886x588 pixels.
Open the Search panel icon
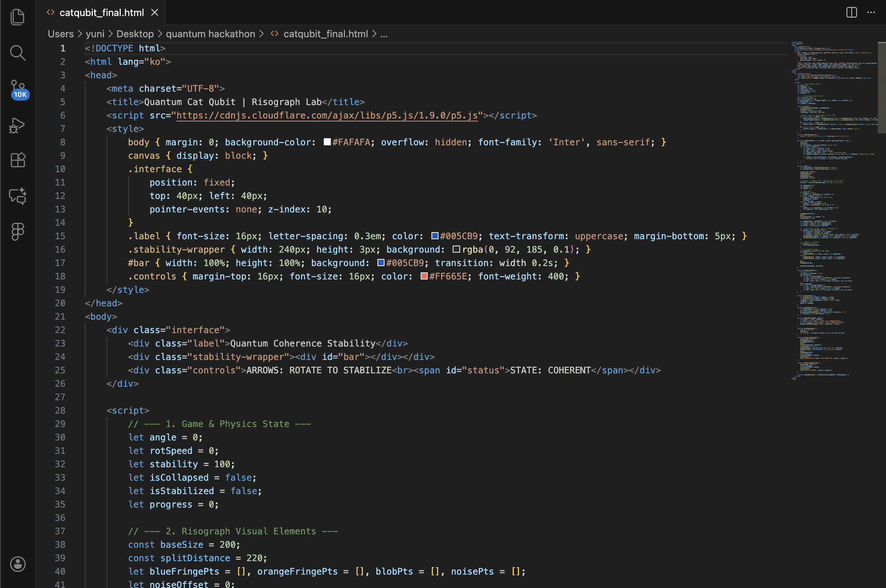(17, 53)
